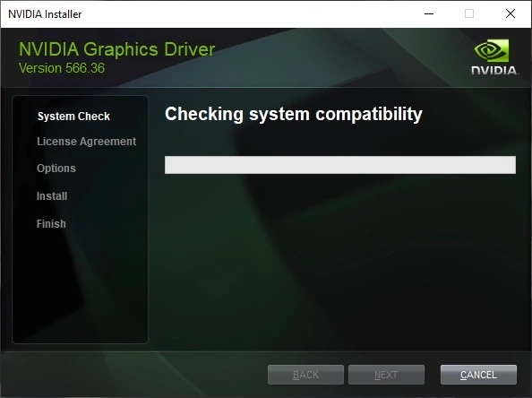532x398 pixels.
Task: Click the 'NVIDIA Installer' window title
Action: tap(45, 14)
